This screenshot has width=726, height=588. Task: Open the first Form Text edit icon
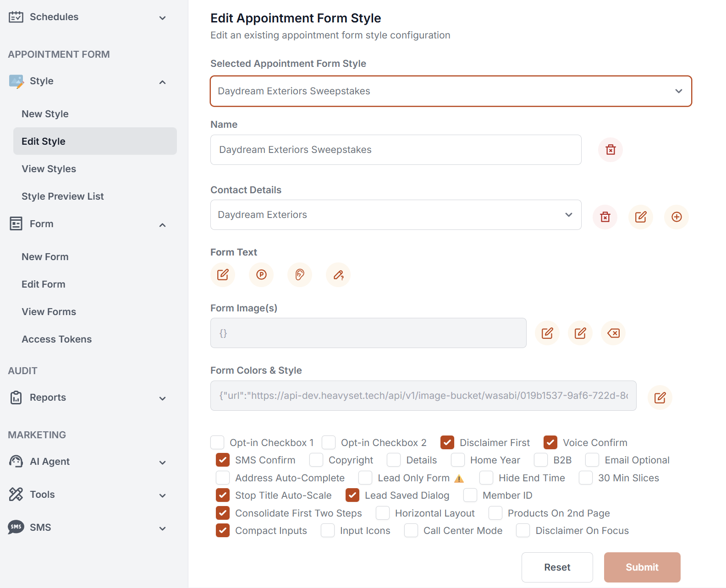(x=223, y=275)
